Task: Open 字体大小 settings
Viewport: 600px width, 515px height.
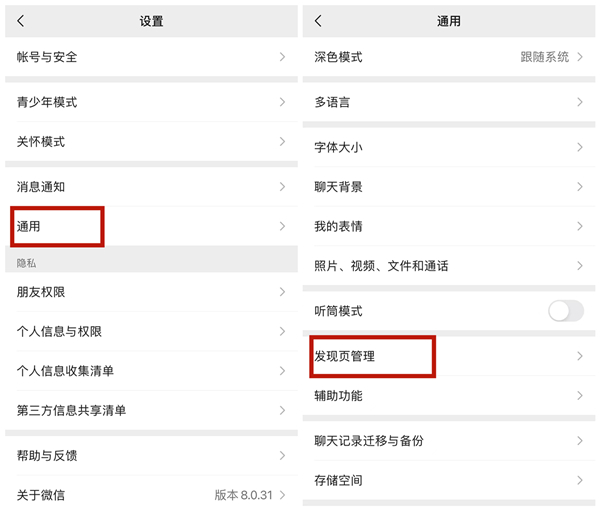Action: tap(449, 147)
